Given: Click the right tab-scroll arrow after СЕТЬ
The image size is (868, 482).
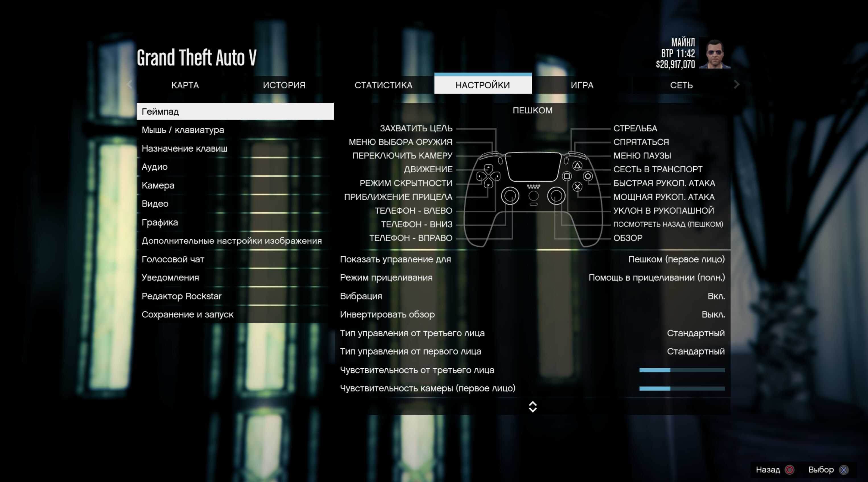Looking at the screenshot, I should click(x=737, y=84).
